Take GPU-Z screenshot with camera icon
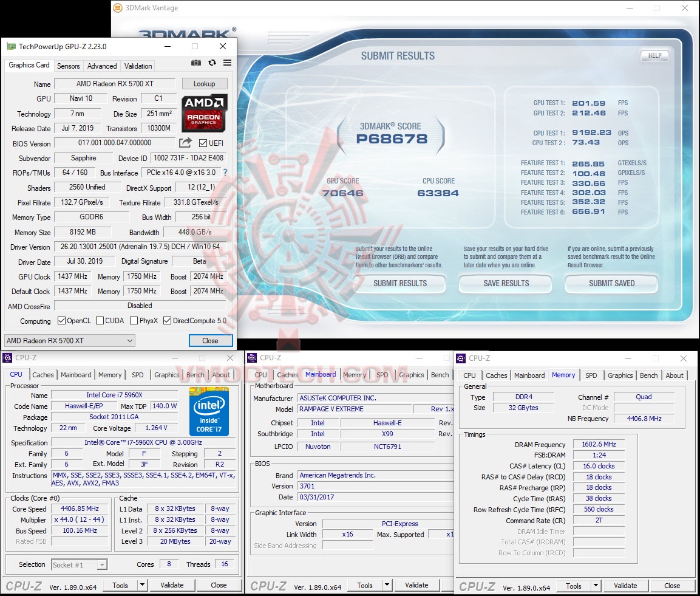 pos(196,63)
